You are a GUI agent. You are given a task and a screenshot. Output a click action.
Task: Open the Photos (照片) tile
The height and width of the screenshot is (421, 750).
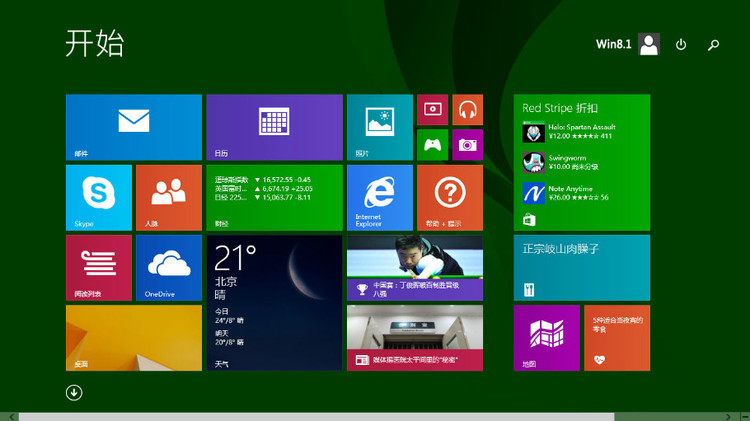(379, 127)
